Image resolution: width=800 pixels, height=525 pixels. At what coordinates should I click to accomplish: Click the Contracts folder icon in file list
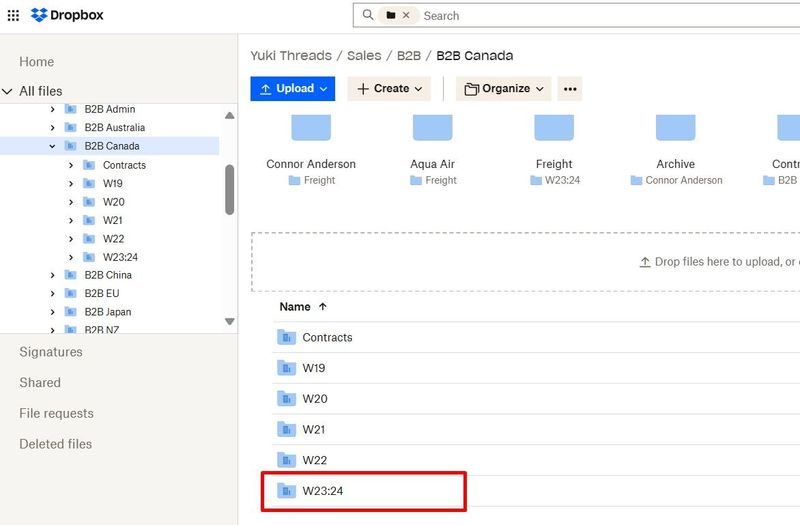click(x=288, y=337)
